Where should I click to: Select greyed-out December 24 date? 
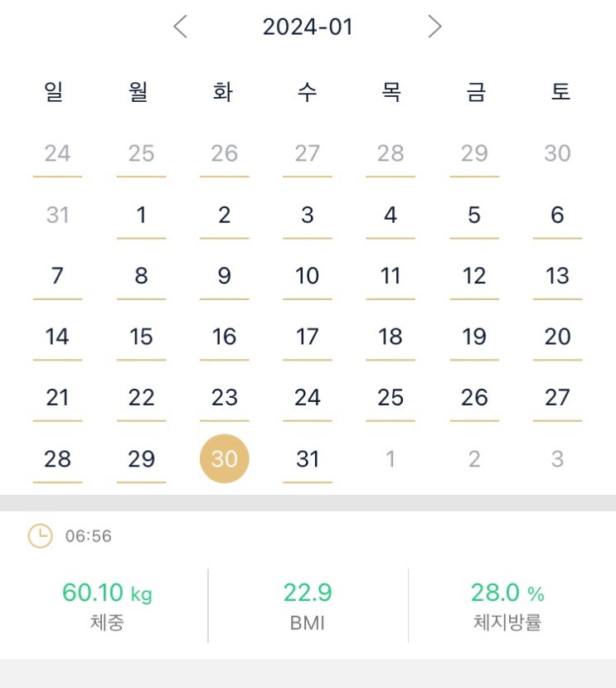(57, 153)
